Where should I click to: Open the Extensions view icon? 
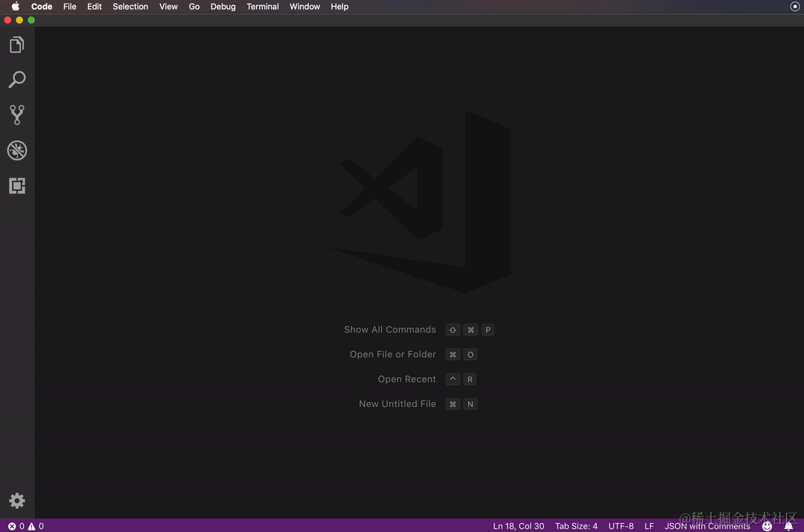(17, 185)
